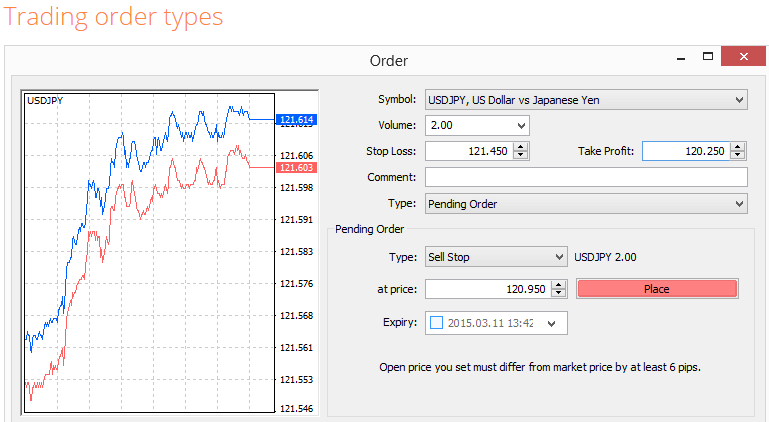Decrease Stop Loss with down arrow
The height and width of the screenshot is (422, 769).
click(x=521, y=155)
